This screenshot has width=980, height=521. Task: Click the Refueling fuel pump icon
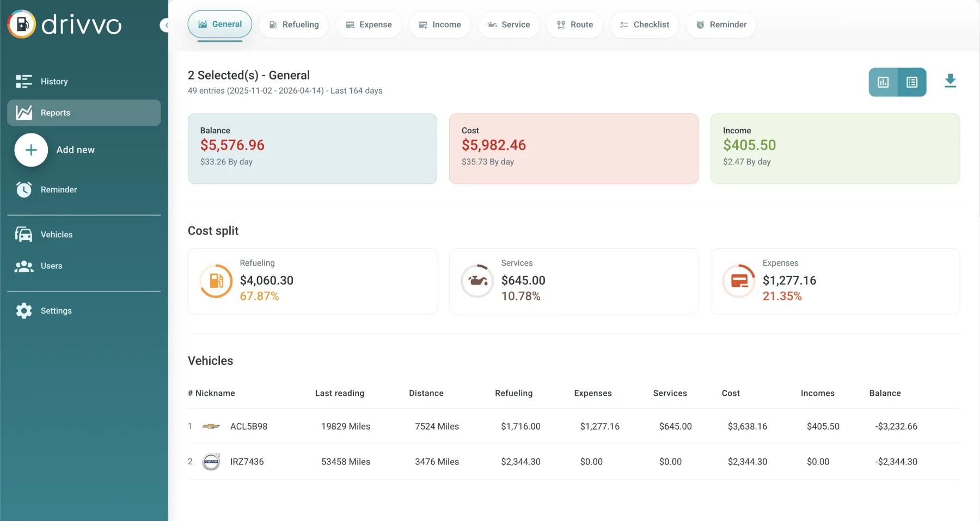216,281
